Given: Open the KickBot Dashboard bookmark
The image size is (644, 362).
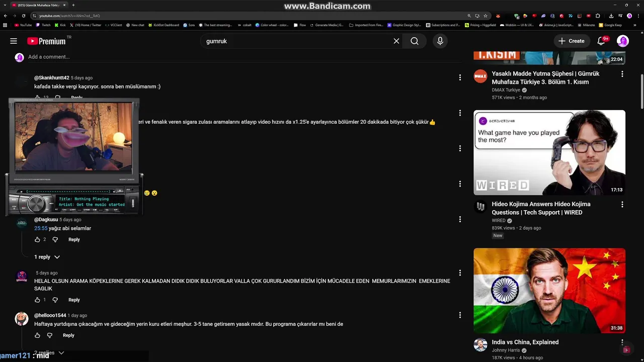Looking at the screenshot, I should [x=164, y=25].
